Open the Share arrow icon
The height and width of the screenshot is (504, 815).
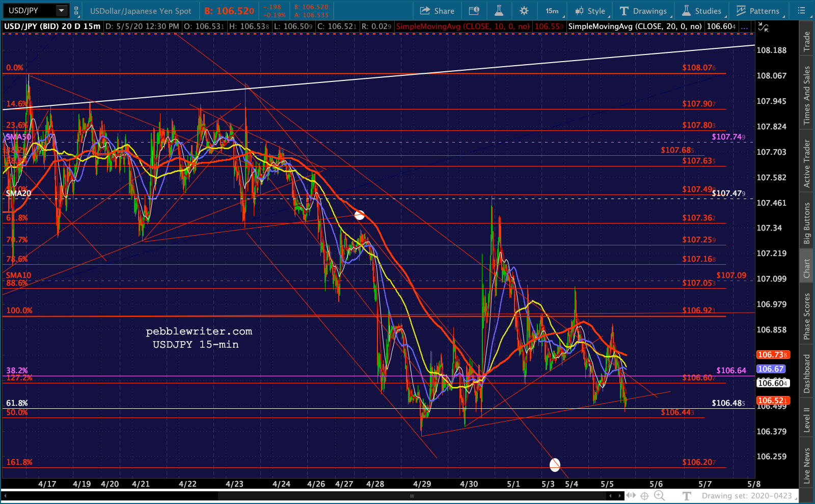[425, 11]
